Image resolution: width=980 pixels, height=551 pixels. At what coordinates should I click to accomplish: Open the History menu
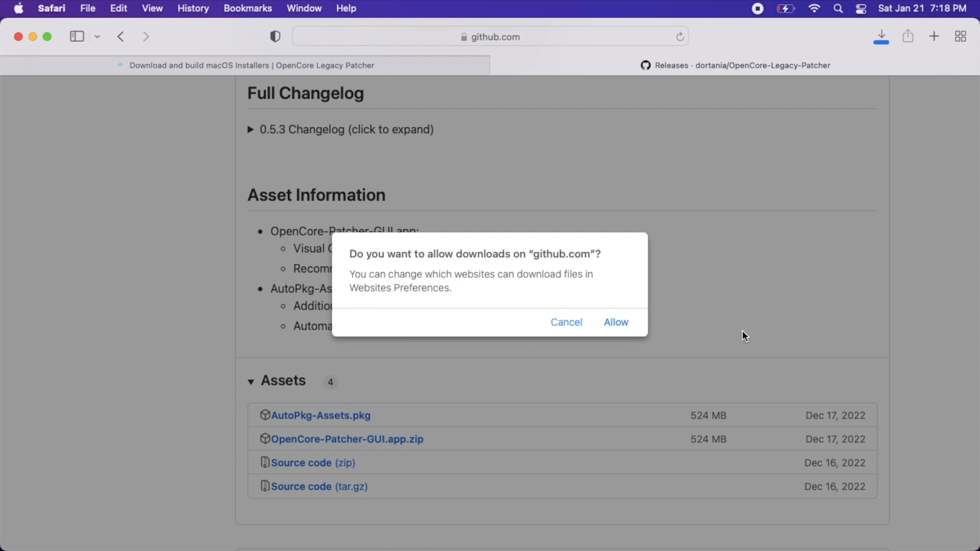click(193, 8)
